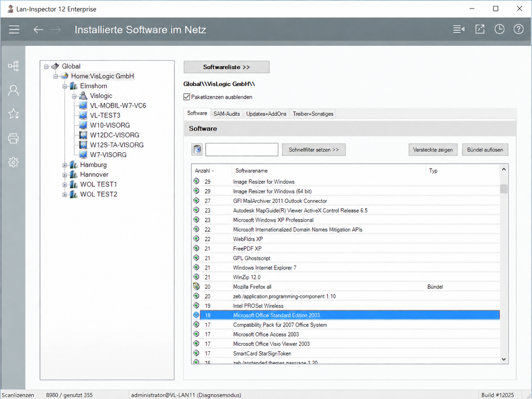
Task: Open the Updates+AddOns tab
Action: coord(266,114)
